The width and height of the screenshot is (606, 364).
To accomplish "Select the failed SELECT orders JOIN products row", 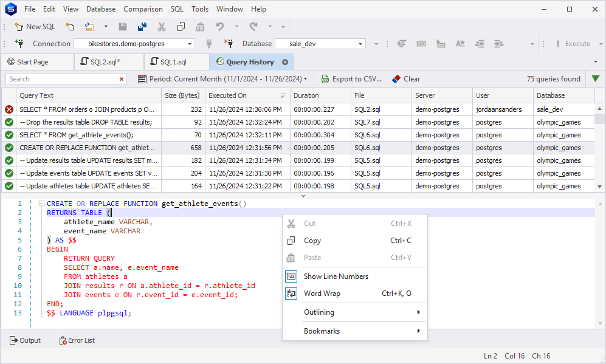I will (x=298, y=109).
